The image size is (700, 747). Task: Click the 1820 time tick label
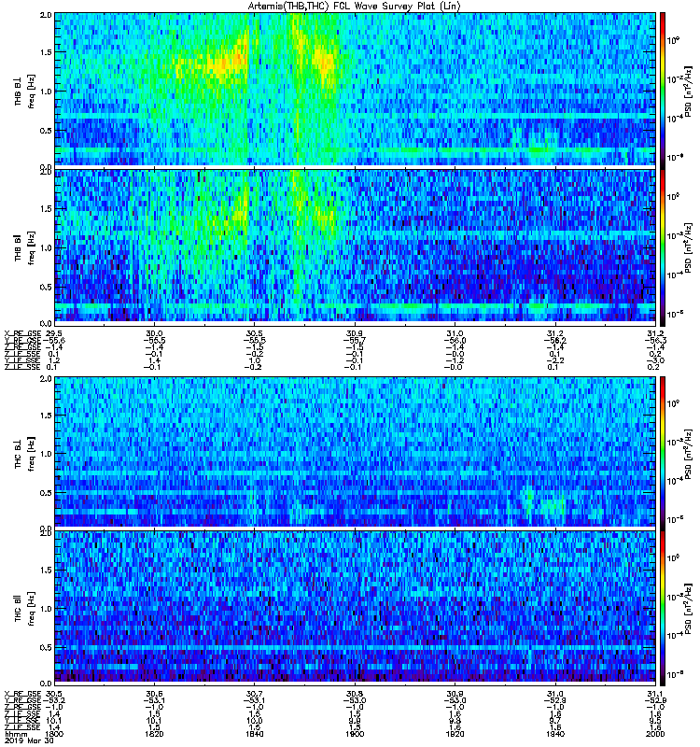(154, 734)
